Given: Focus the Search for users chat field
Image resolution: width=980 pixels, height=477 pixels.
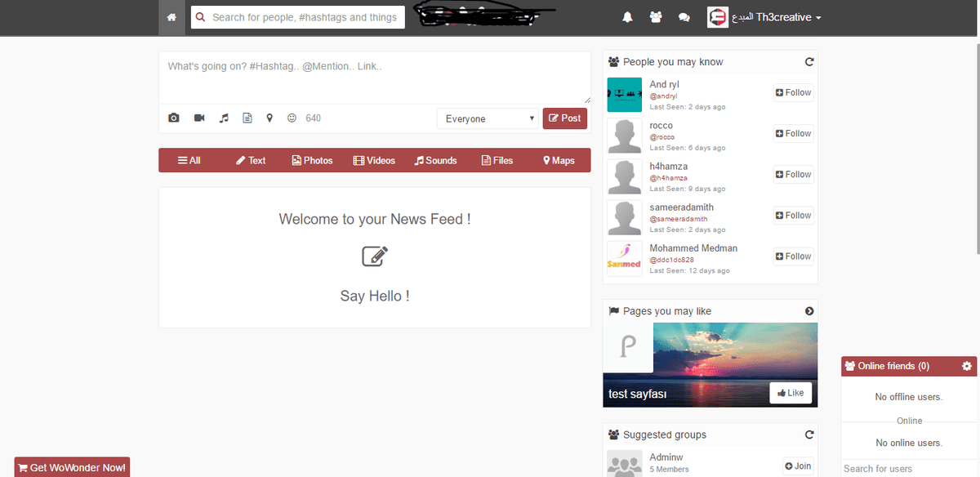Looking at the screenshot, I should 910,468.
